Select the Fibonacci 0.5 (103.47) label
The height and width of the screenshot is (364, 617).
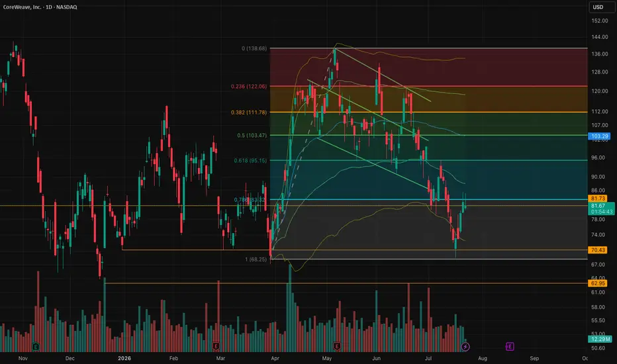(252, 135)
